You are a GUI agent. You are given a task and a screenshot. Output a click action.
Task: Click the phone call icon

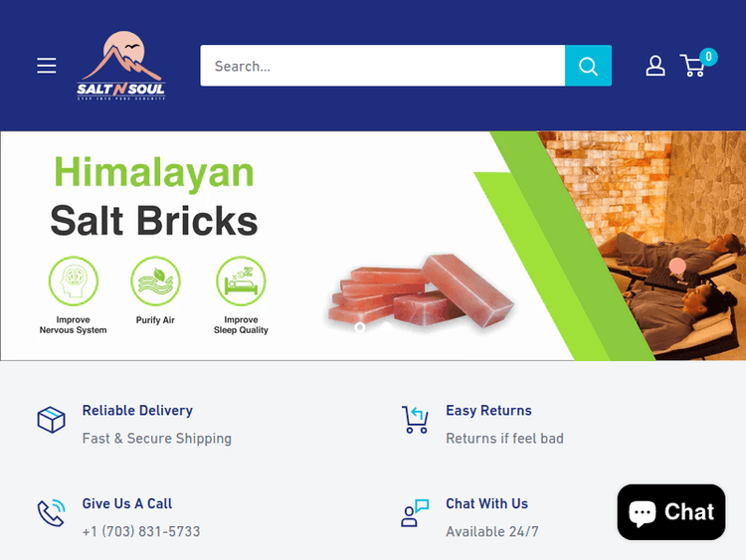52,513
